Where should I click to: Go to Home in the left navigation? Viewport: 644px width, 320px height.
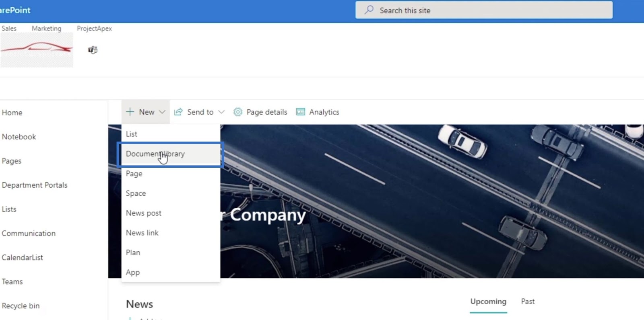pos(12,113)
